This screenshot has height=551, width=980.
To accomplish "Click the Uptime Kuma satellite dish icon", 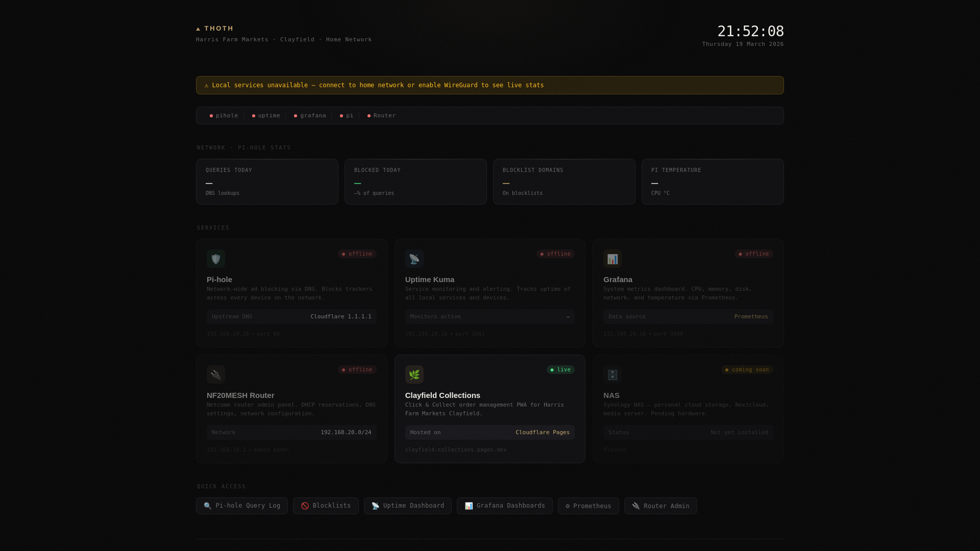I will 414,259.
